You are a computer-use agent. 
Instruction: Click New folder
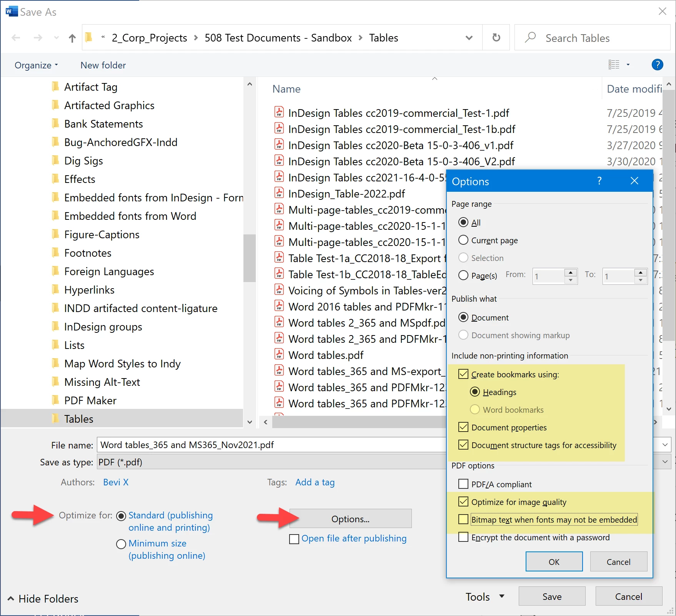pos(103,65)
